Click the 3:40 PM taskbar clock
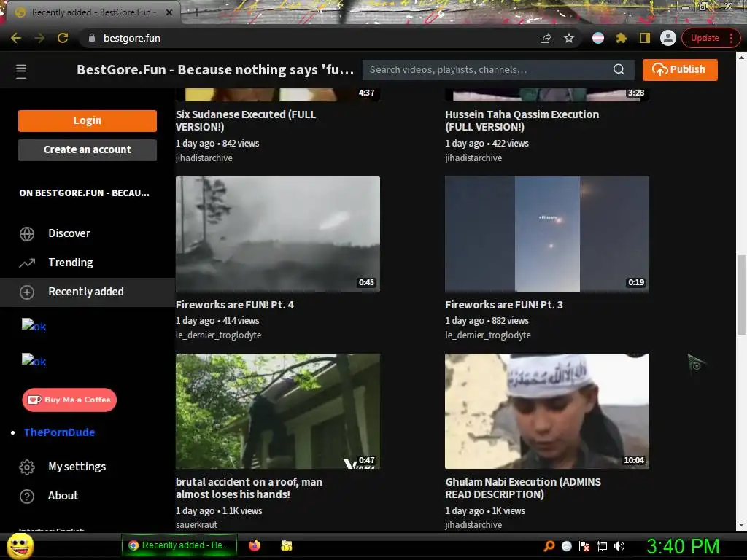747x560 pixels. (682, 546)
